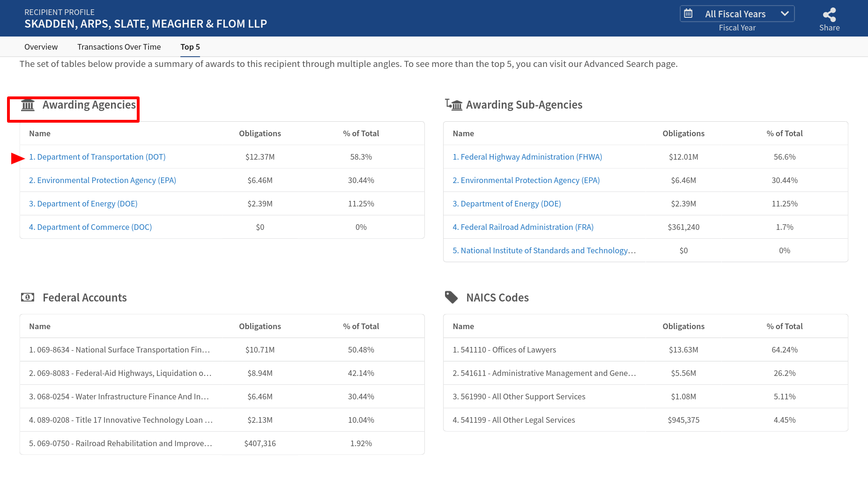This screenshot has width=868, height=478.
Task: Expand fiscal year chevron arrow
Action: [x=785, y=14]
